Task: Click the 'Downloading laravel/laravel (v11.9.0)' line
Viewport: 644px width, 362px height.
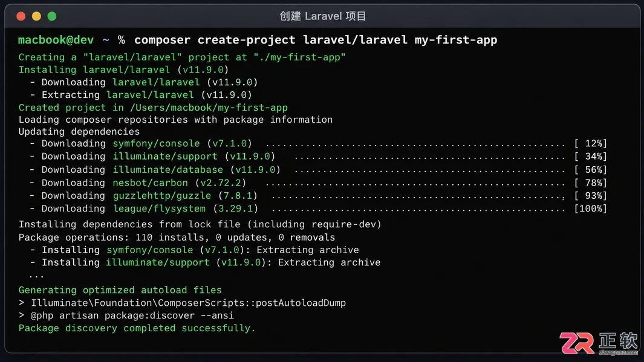Action: point(149,82)
